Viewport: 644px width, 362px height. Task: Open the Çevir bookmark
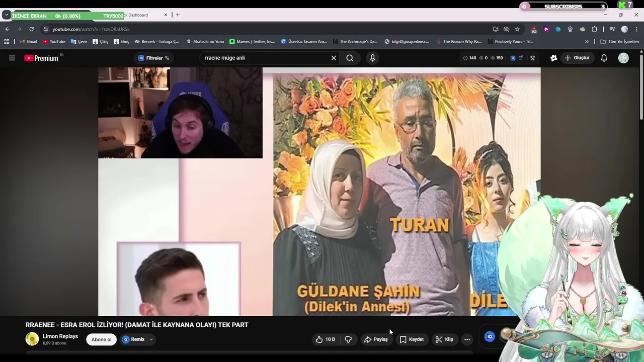[79, 42]
